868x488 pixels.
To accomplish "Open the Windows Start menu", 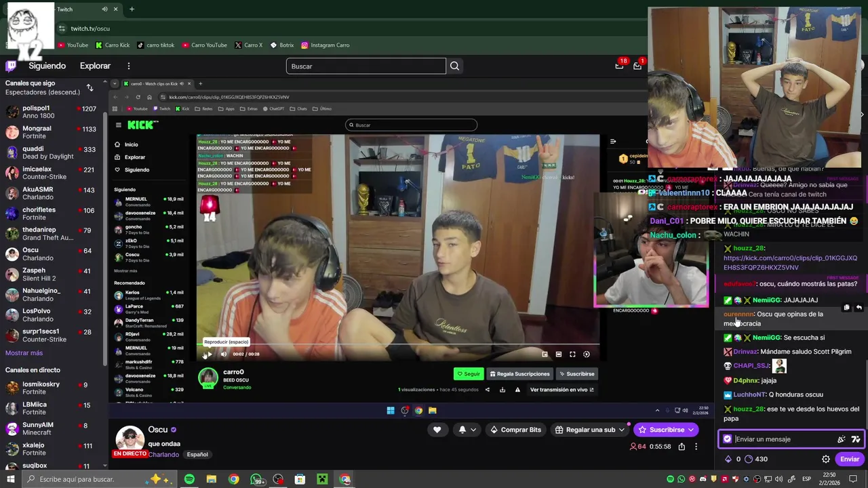I will [10, 479].
